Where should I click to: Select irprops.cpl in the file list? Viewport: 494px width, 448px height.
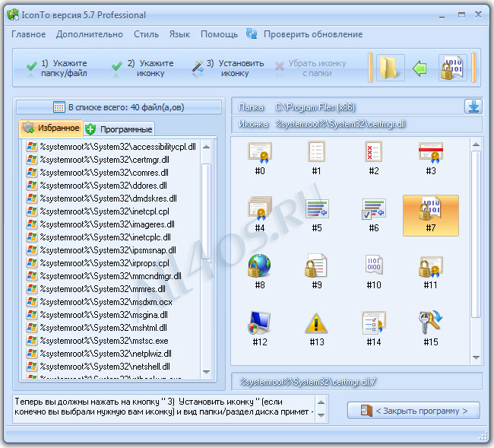click(x=98, y=263)
